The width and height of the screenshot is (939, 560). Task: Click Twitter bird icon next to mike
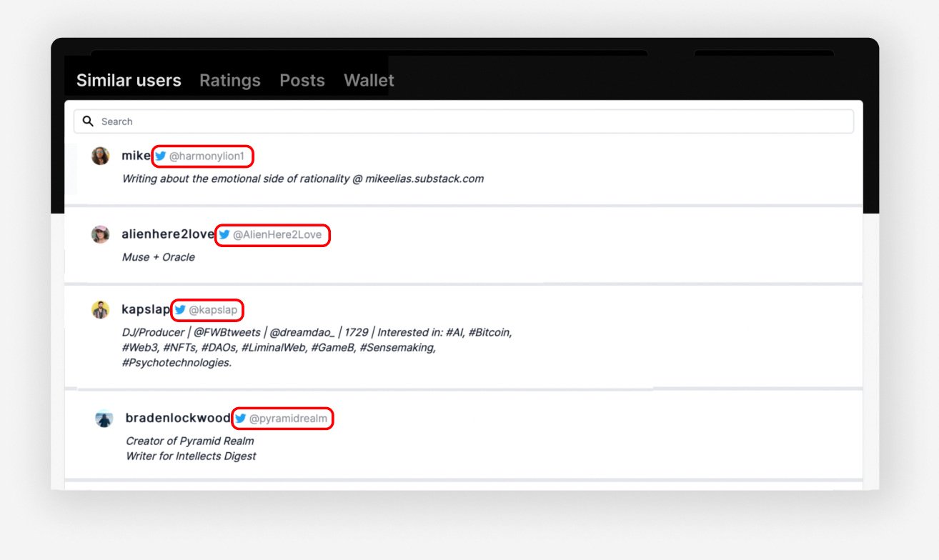tap(161, 156)
